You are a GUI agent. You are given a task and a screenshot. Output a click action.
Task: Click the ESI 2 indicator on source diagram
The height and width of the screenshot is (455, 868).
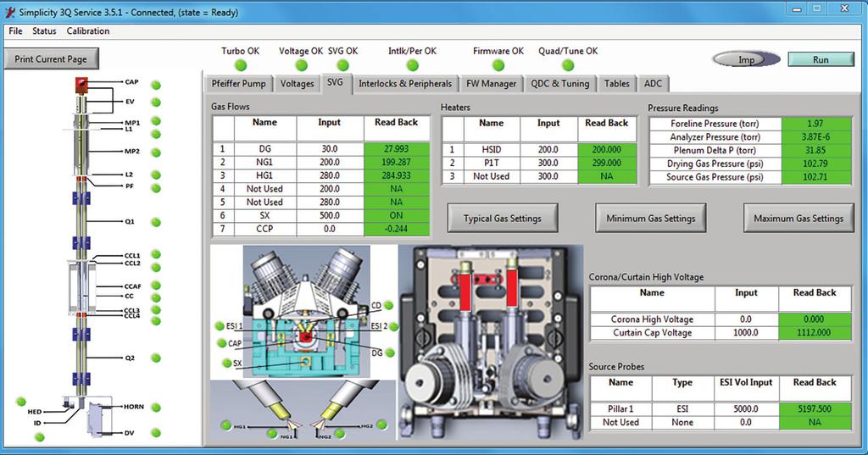point(393,326)
